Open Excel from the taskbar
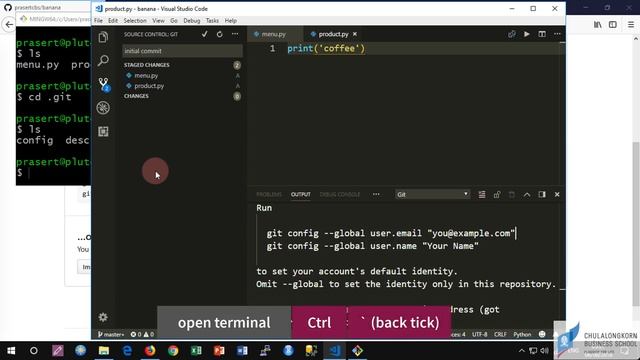The height and width of the screenshot is (360, 640). (196, 351)
